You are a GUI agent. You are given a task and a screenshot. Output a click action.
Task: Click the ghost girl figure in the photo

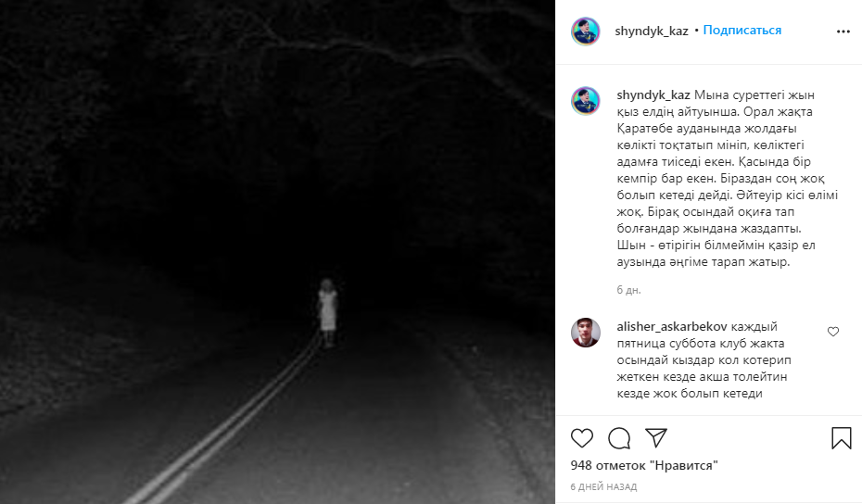(x=327, y=312)
